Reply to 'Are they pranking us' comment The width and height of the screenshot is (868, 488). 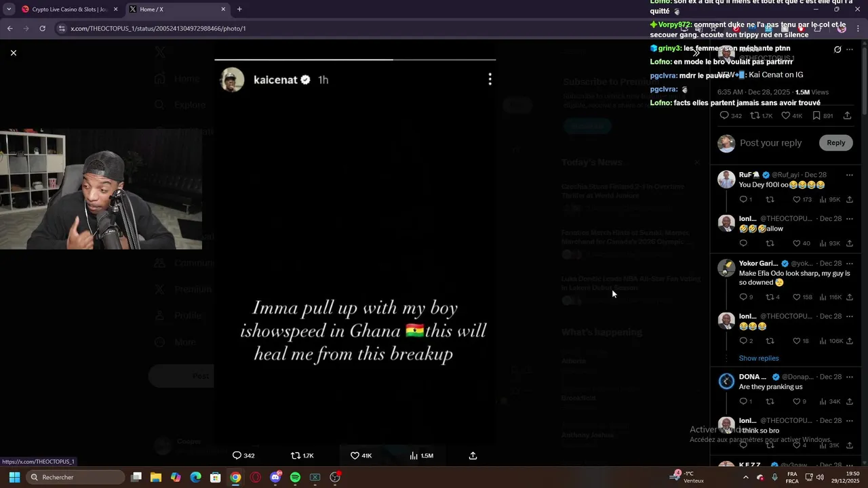click(x=745, y=401)
